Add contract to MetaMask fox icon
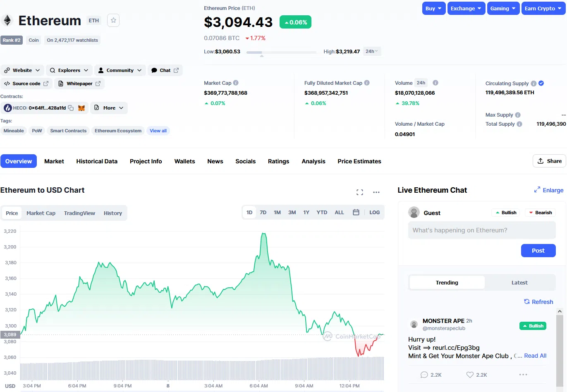 point(81,108)
